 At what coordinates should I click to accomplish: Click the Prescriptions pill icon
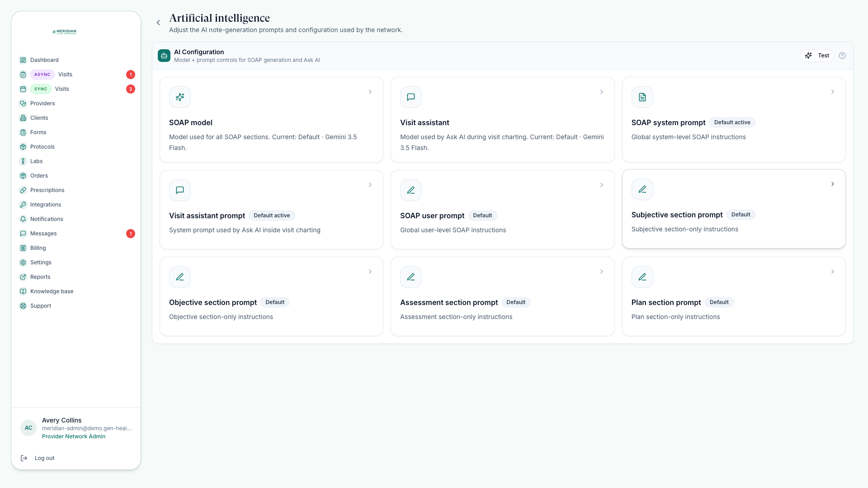[x=23, y=190]
